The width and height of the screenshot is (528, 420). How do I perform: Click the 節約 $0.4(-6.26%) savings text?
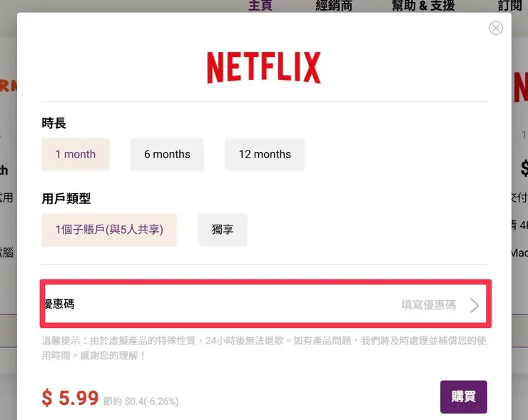point(141,401)
